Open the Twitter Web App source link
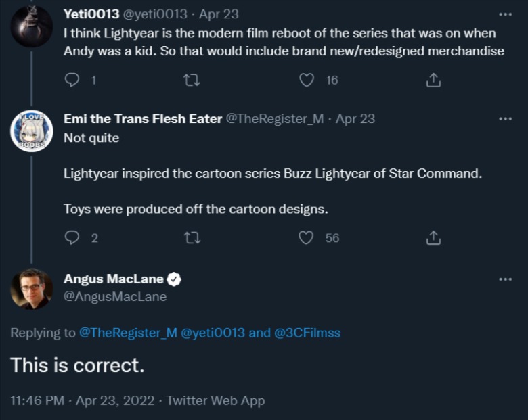The width and height of the screenshot is (528, 420). tap(215, 400)
